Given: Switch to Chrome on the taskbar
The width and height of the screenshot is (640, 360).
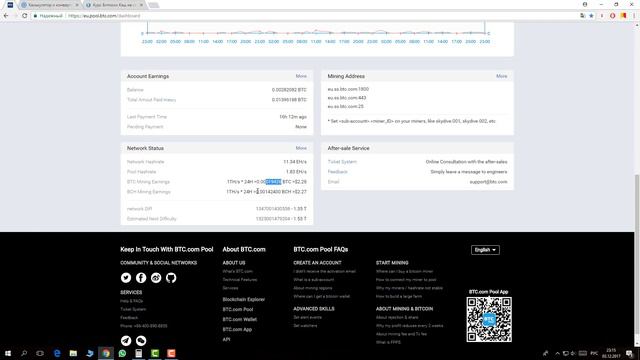Looking at the screenshot, I should coord(106,353).
